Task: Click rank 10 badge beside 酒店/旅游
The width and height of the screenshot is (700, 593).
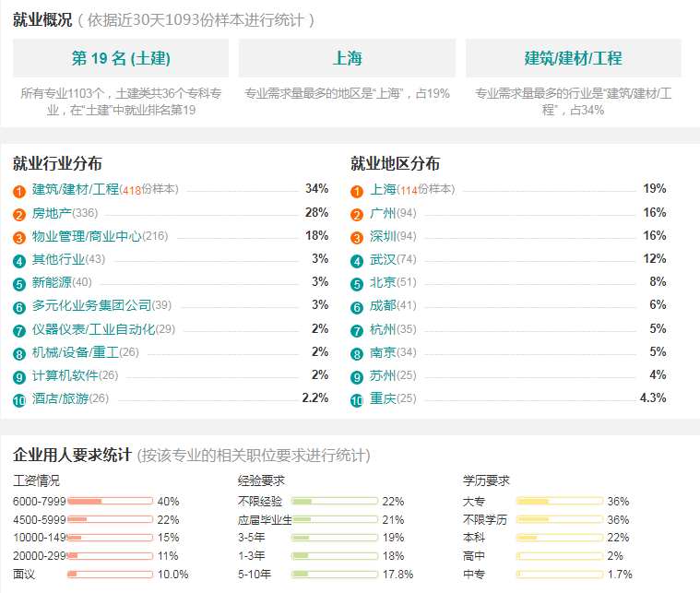Action: [x=19, y=400]
